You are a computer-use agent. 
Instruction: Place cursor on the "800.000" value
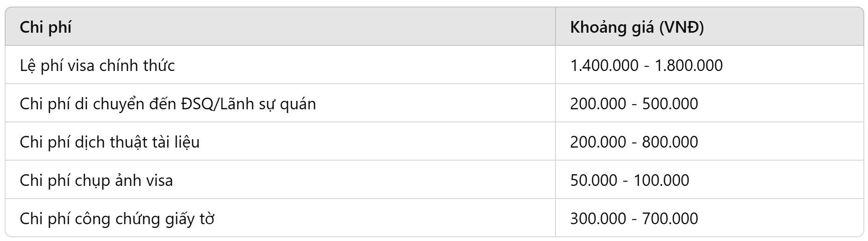tap(670, 142)
